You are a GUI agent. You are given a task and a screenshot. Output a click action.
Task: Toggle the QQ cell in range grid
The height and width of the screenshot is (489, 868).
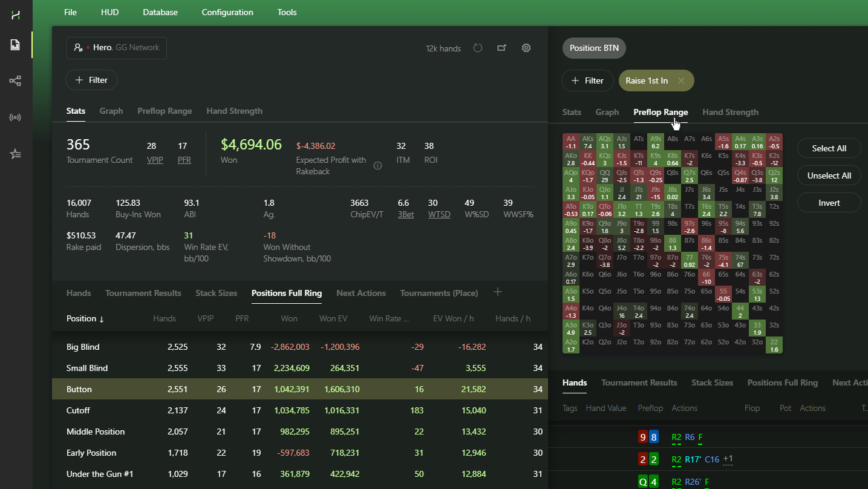tap(605, 176)
